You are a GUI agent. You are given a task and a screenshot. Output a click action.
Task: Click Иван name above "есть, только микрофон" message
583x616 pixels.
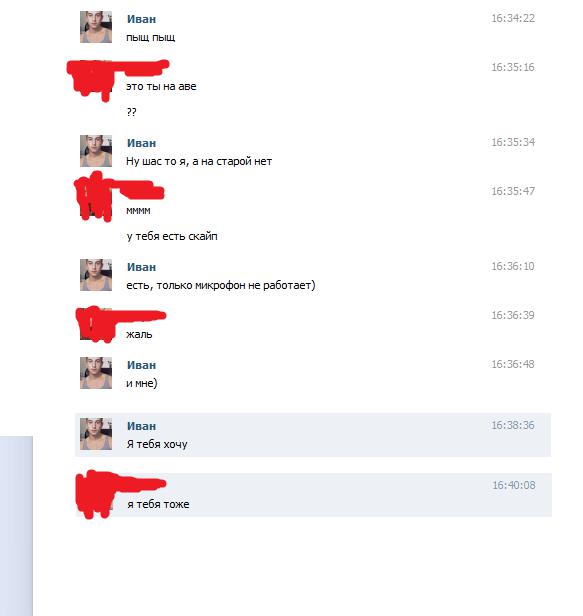[141, 268]
